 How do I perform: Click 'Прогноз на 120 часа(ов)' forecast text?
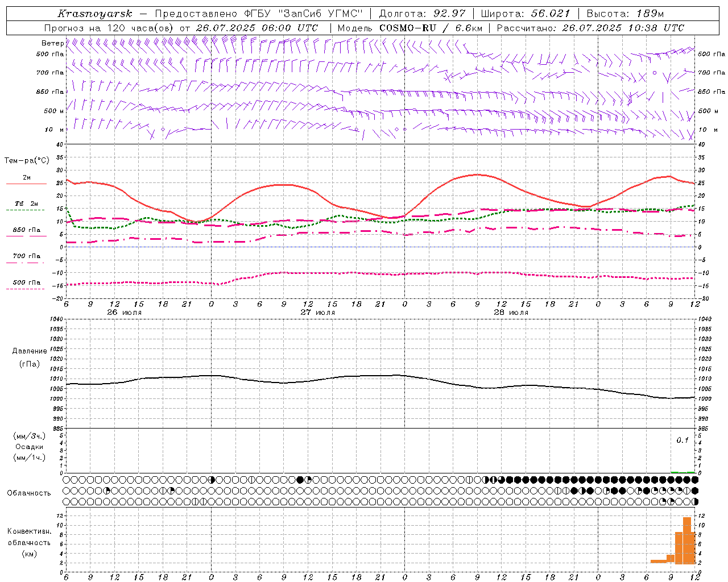(109, 28)
